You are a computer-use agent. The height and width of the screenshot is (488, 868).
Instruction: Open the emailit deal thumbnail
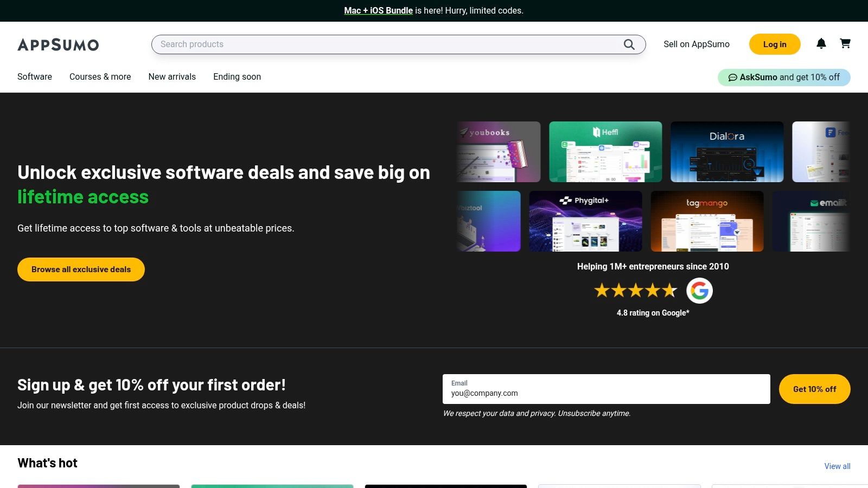[x=811, y=221]
